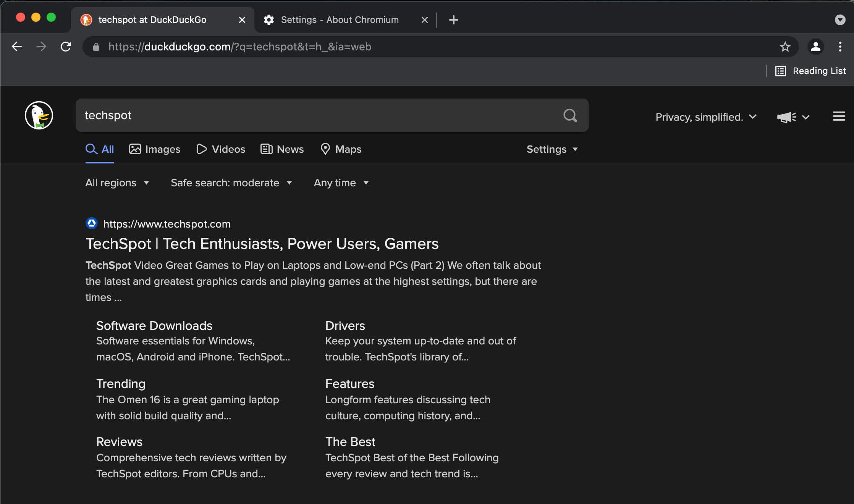Open Reading List panel
Image resolution: width=854 pixels, height=504 pixels.
[x=810, y=71]
